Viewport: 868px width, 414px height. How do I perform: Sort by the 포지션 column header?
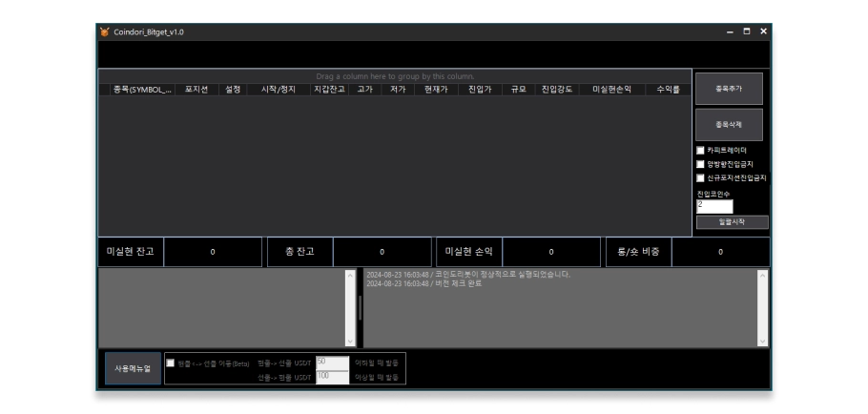196,90
